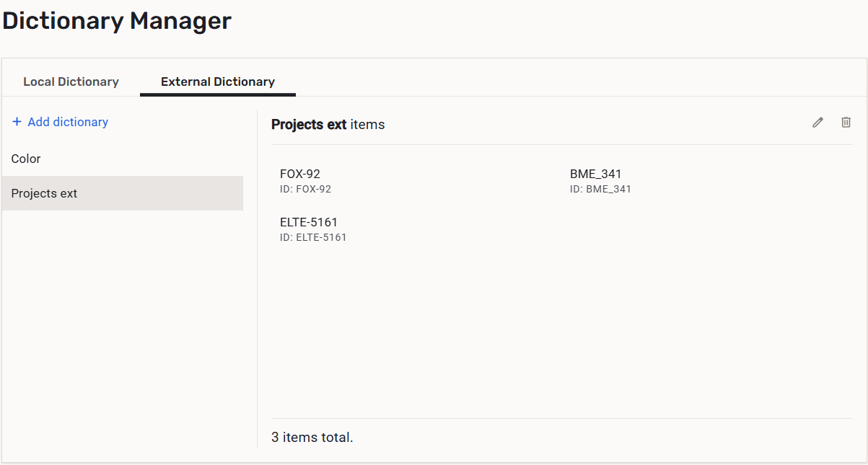Click bold Projects ext in panel header
The image size is (868, 465).
[309, 124]
